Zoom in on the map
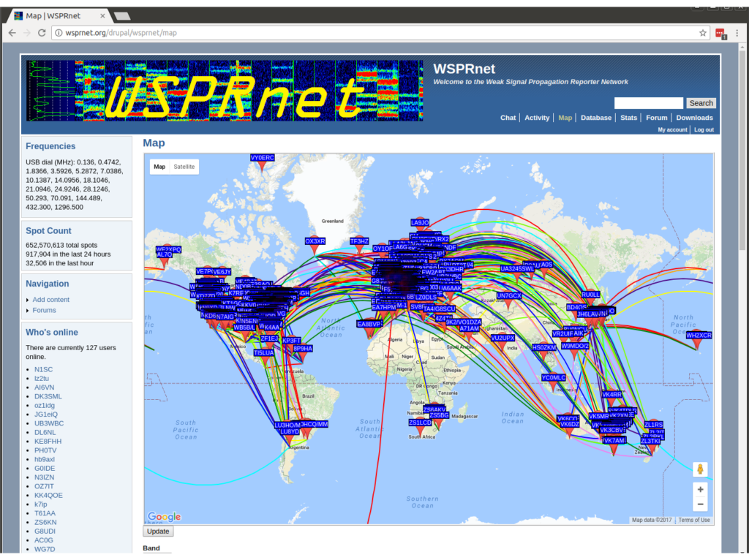 (x=700, y=489)
